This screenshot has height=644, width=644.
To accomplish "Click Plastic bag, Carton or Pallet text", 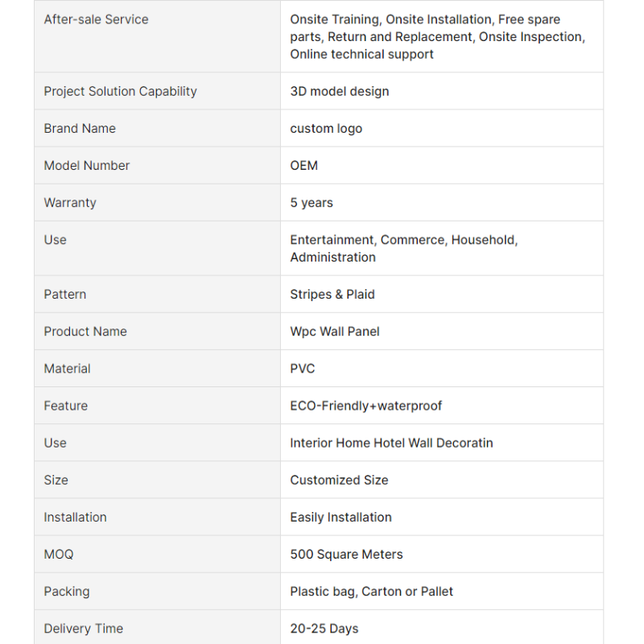I will [371, 590].
